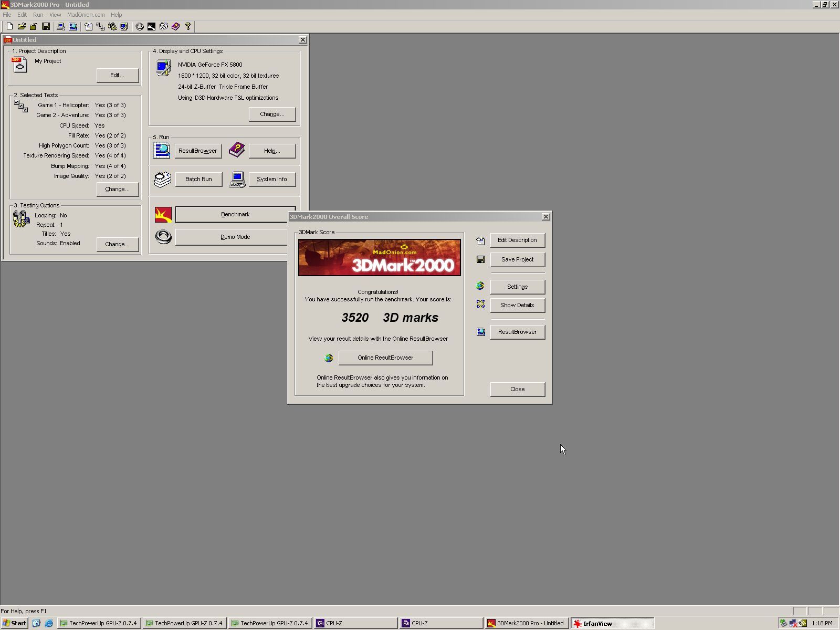
Task: Click the Benchmark run toolbar icon
Action: point(151,26)
